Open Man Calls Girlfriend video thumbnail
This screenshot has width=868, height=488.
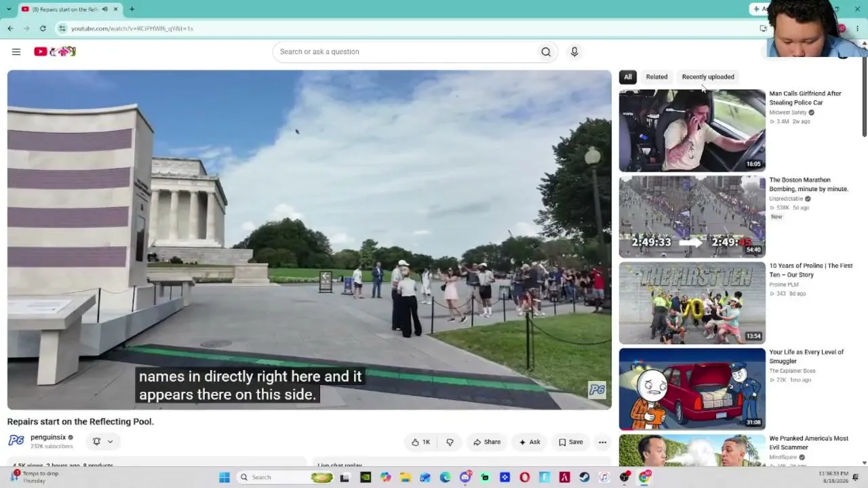click(x=692, y=130)
